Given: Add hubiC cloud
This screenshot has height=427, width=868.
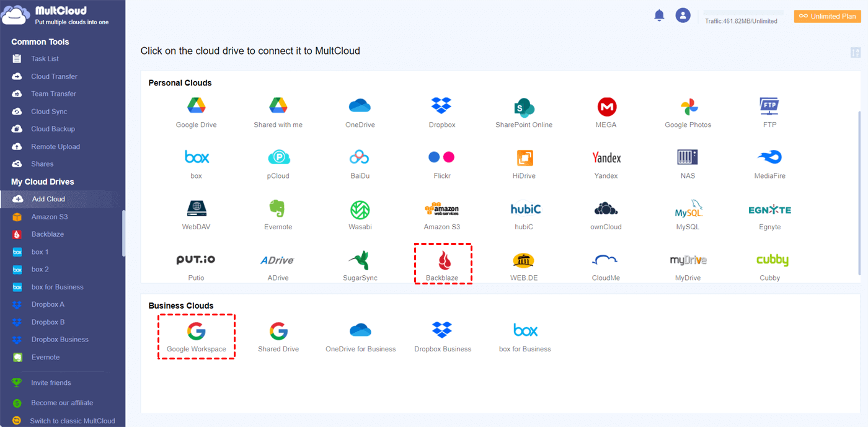Looking at the screenshot, I should tap(525, 215).
